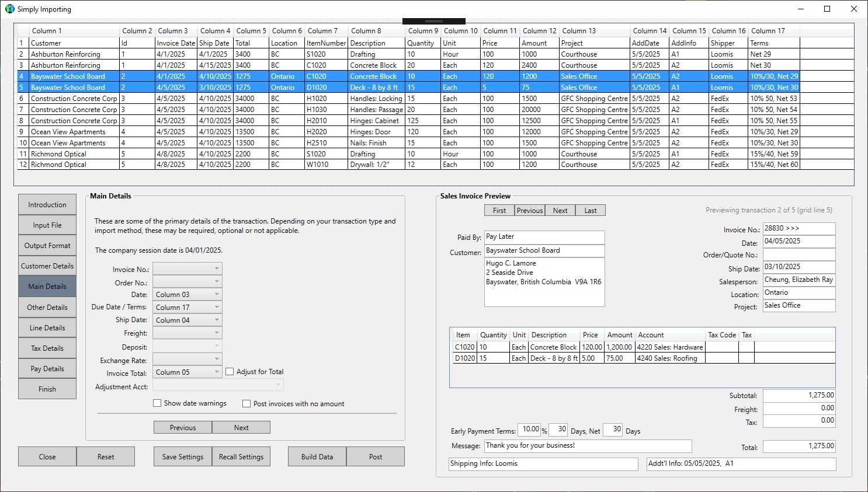Click the Addt'l Info field
The image size is (868, 492).
741,464
